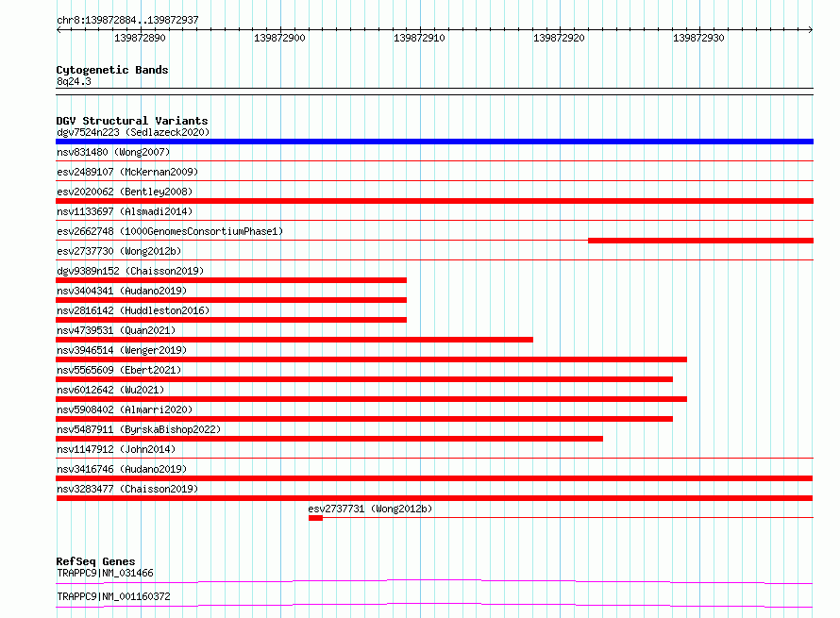This screenshot has height=618, width=840.
Task: Select the red bar for nsv5487911
Action: click(329, 439)
